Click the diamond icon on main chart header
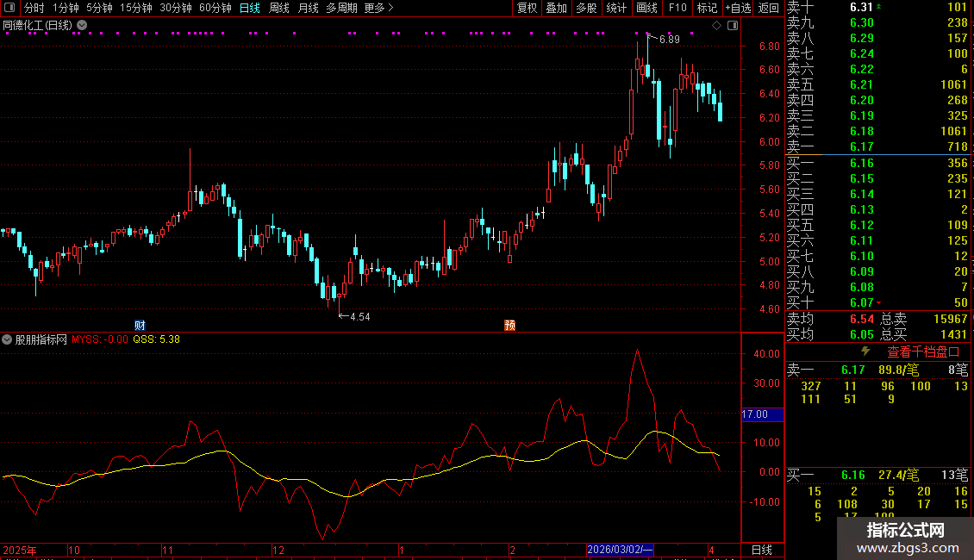Screen dimensions: 974x560 pyautogui.click(x=717, y=26)
